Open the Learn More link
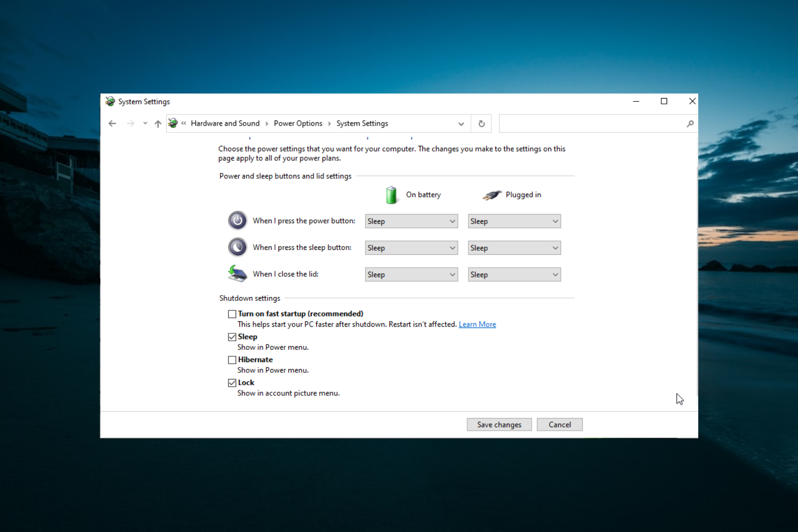Image resolution: width=798 pixels, height=532 pixels. point(477,324)
